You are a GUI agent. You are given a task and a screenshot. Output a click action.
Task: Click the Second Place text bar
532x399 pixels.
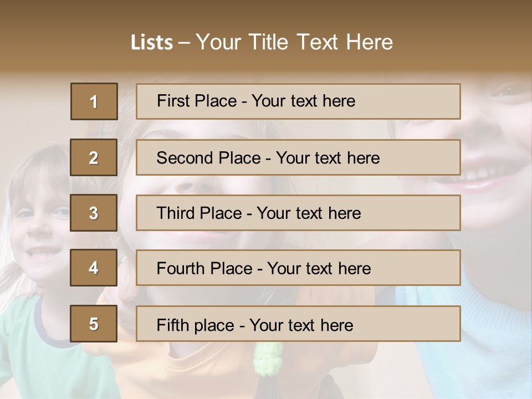click(x=298, y=157)
